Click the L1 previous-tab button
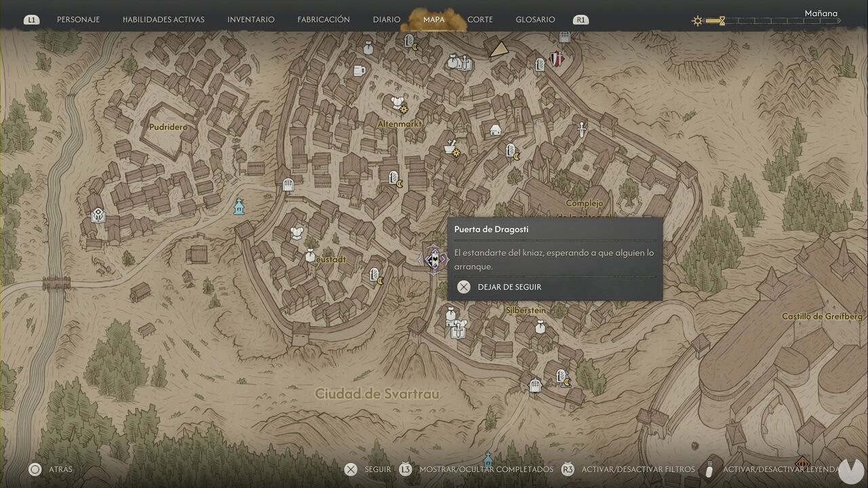 (31, 20)
